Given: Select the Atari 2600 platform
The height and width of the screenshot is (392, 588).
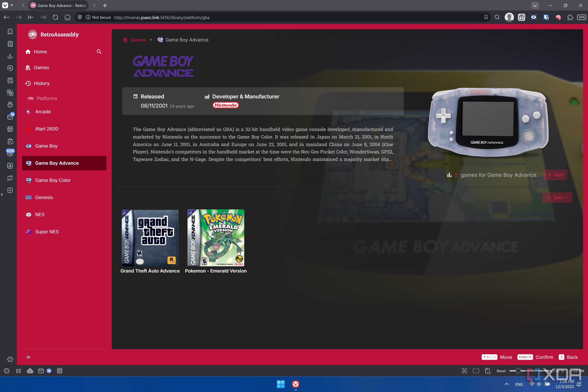Looking at the screenshot, I should coord(64,129).
